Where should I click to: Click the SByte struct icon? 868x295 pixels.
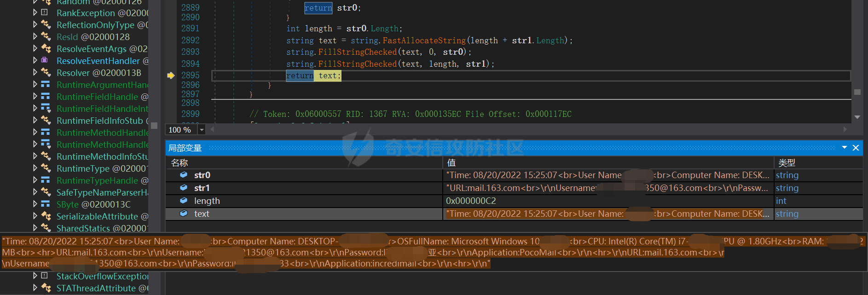pyautogui.click(x=46, y=204)
